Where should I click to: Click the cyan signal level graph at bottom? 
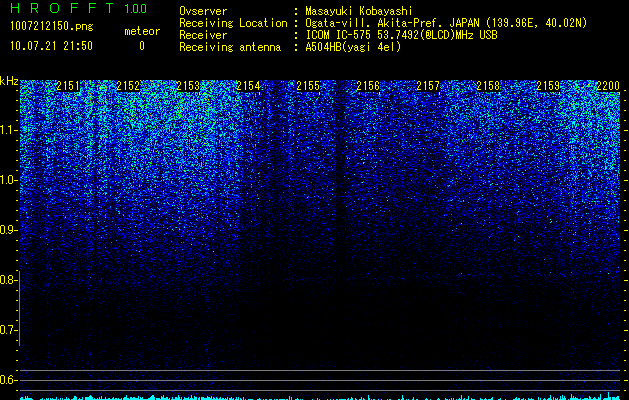(x=321, y=397)
